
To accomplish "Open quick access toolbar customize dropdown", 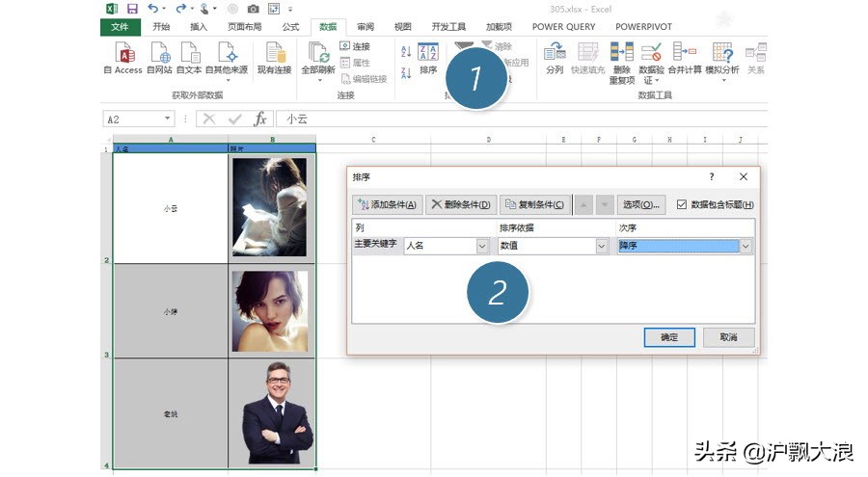I will coord(290,9).
